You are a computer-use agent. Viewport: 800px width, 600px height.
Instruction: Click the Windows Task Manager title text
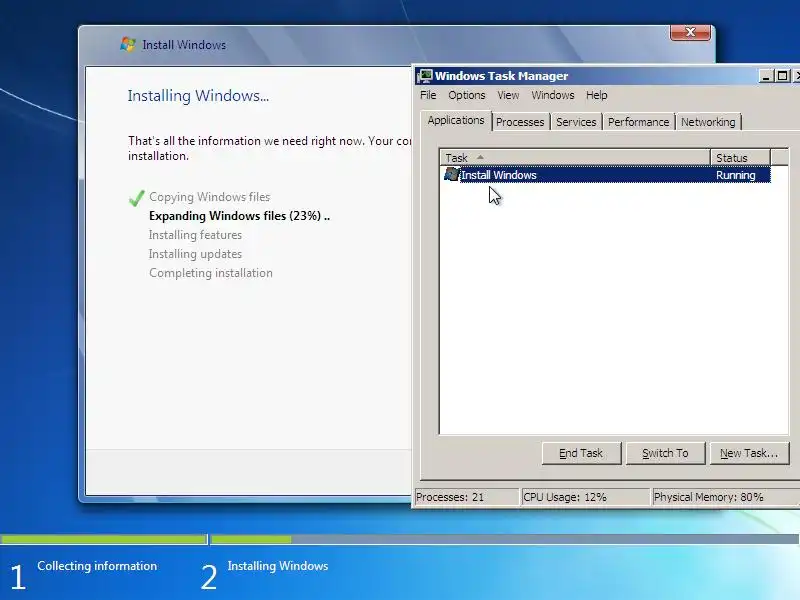click(x=501, y=76)
